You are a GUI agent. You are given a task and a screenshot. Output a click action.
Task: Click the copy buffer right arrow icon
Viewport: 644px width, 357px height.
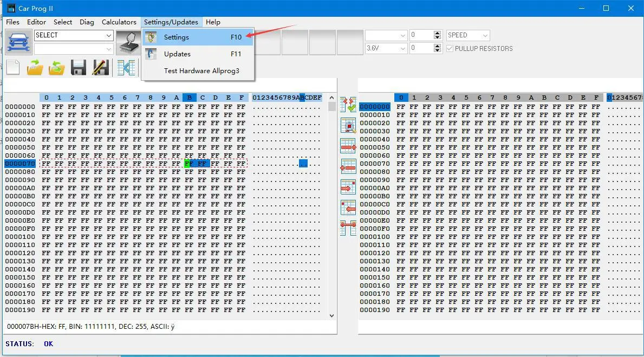tap(348, 146)
